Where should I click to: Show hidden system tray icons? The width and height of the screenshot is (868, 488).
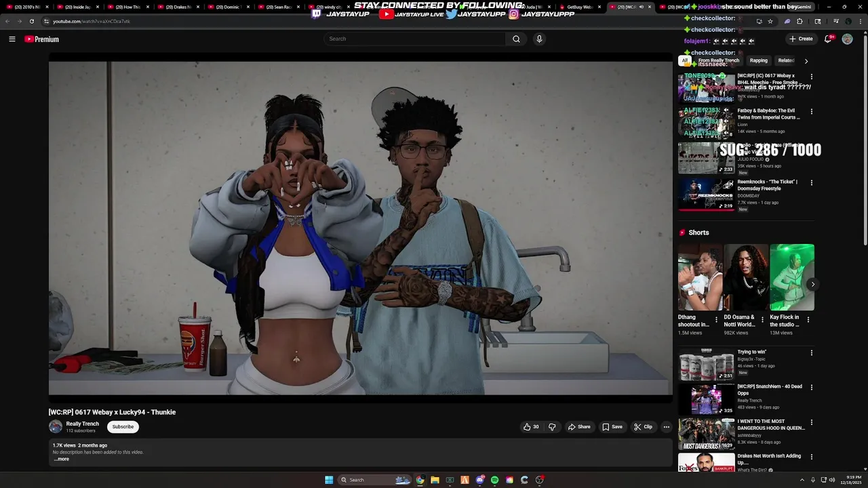click(802, 480)
